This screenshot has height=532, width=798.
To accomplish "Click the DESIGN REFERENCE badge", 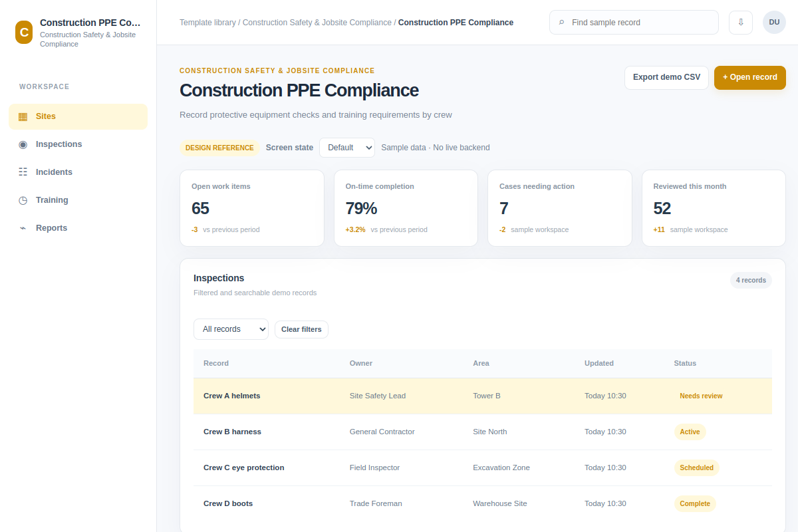I will click(x=219, y=148).
